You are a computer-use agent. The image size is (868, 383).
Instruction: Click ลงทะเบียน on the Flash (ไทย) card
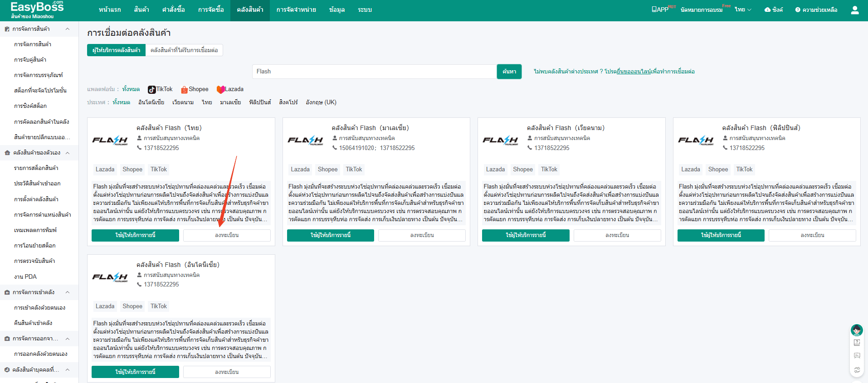[227, 235]
